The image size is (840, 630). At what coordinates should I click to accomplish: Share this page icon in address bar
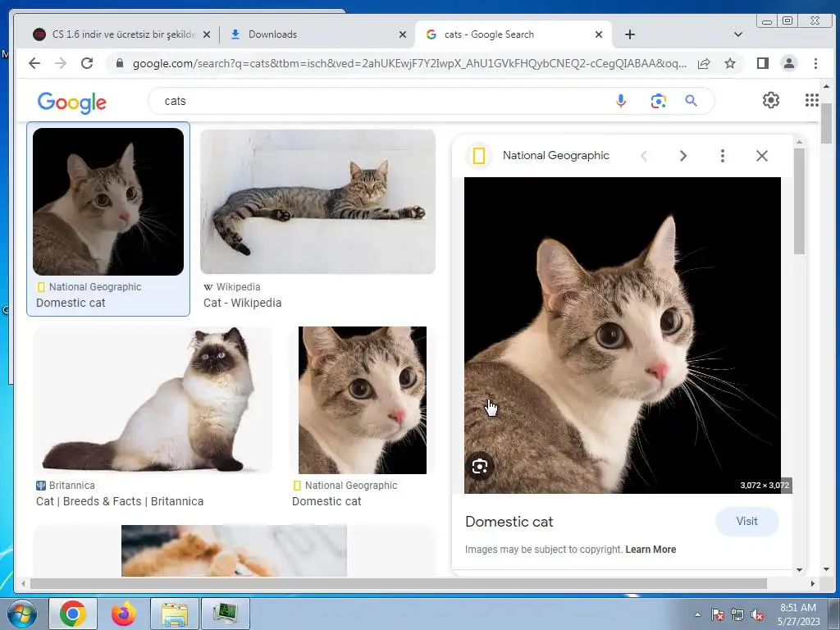click(704, 63)
